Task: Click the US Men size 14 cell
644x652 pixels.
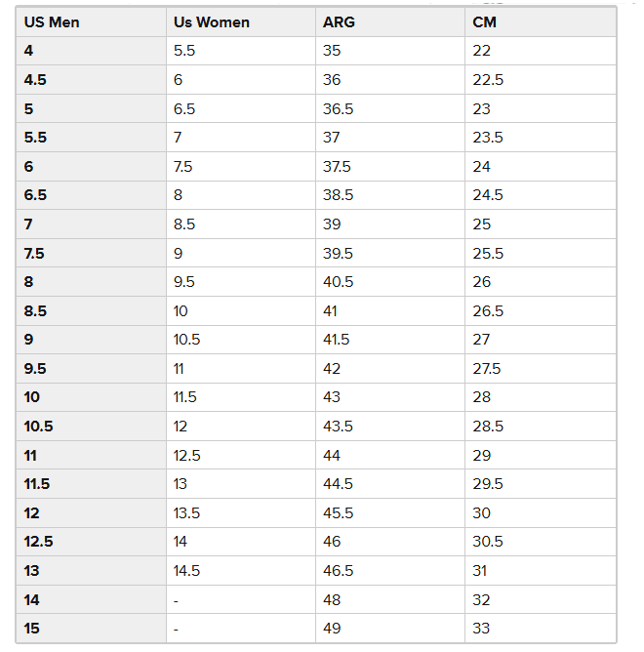Action: [32, 600]
